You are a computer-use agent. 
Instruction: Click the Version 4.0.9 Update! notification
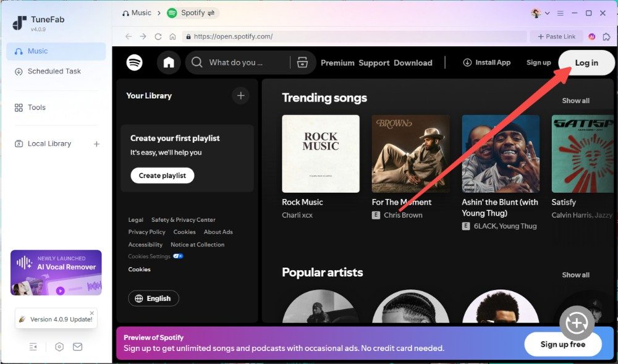(56, 319)
